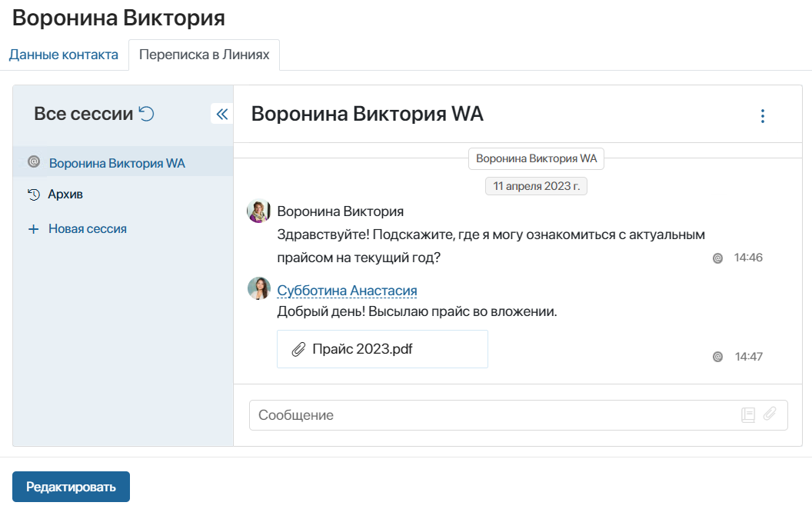The width and height of the screenshot is (812, 509).
Task: Click the channel icon beside 14:46 timestamp
Action: coord(717,258)
